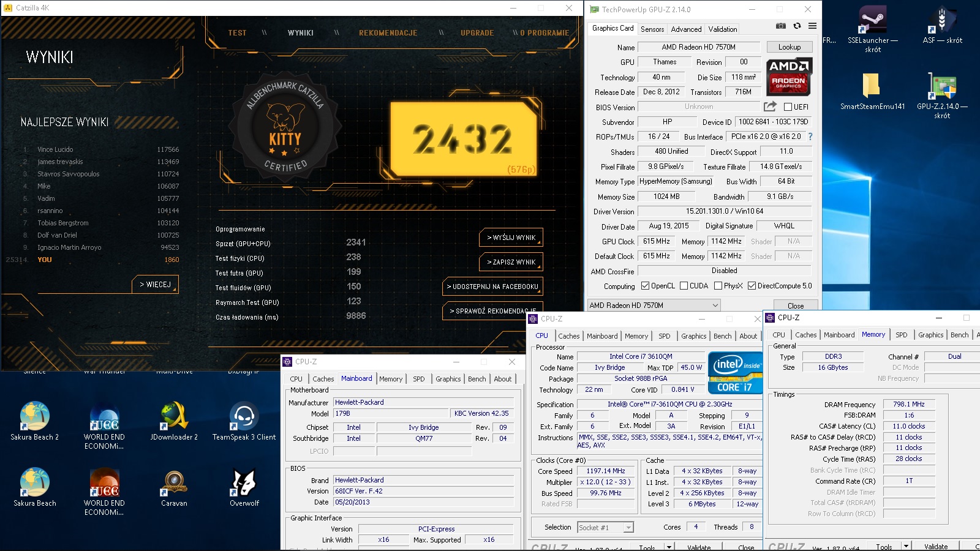Click ZAPISZ WYNIK button in Catzilla

pyautogui.click(x=511, y=262)
